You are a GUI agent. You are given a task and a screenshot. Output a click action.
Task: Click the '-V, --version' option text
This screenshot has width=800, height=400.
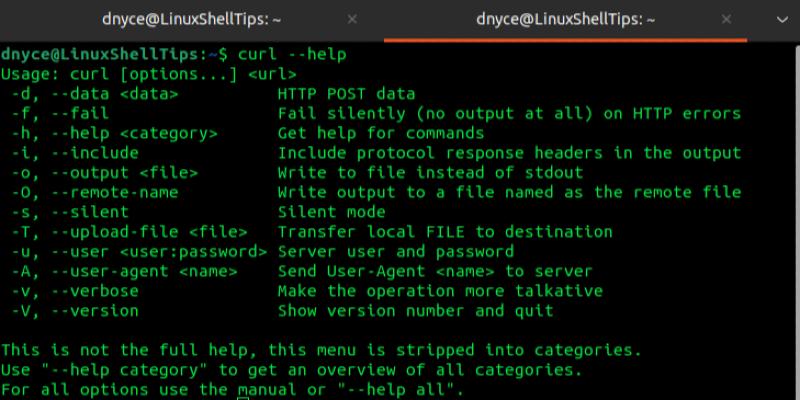click(x=76, y=311)
